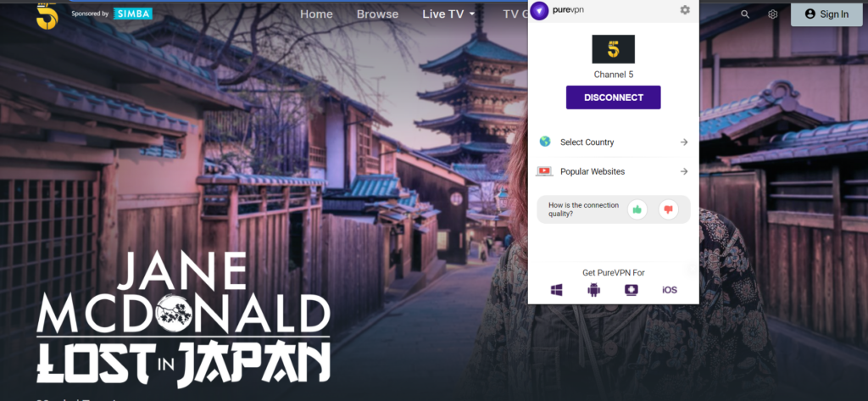Open Channel 5 website settings gear
Viewport: 868px width, 401px height.
coord(772,14)
